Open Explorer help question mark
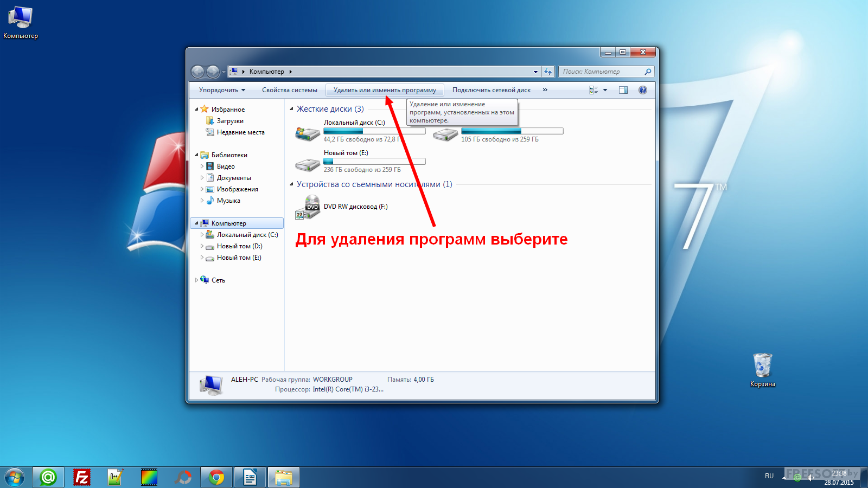The image size is (868, 488). point(643,90)
